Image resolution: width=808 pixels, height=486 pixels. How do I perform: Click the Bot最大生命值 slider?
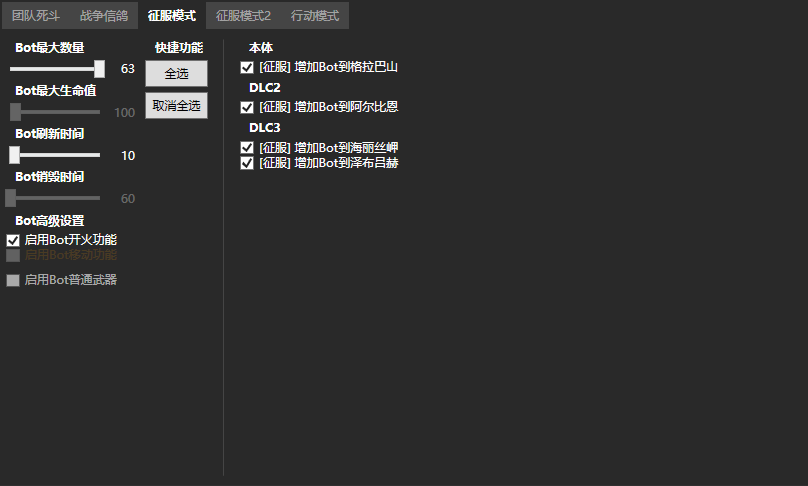tap(55, 112)
